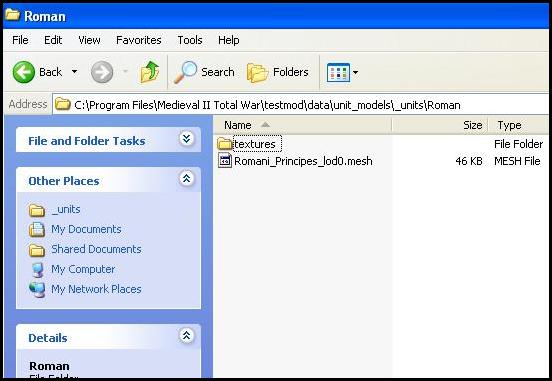Screen dimensions: 552x381
Task: Open the View menu
Action: 89,40
